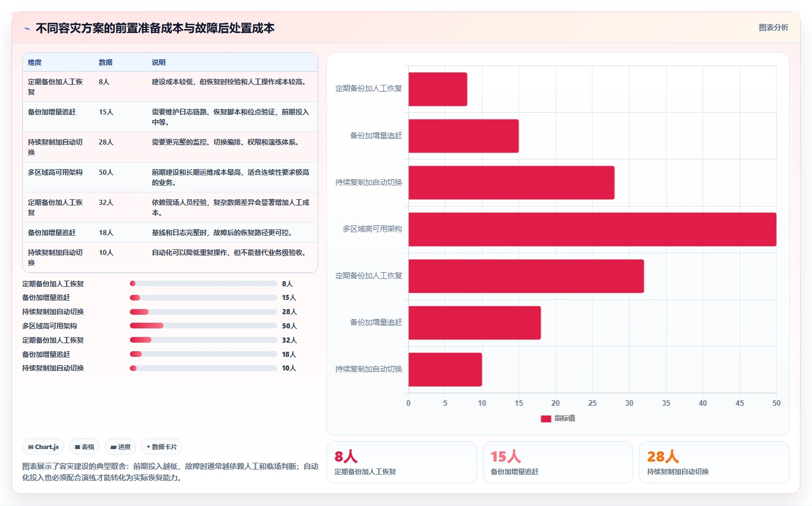Screen dimensions: 812x506
Task: Click the 32人 value in the progress list
Action: (x=289, y=340)
